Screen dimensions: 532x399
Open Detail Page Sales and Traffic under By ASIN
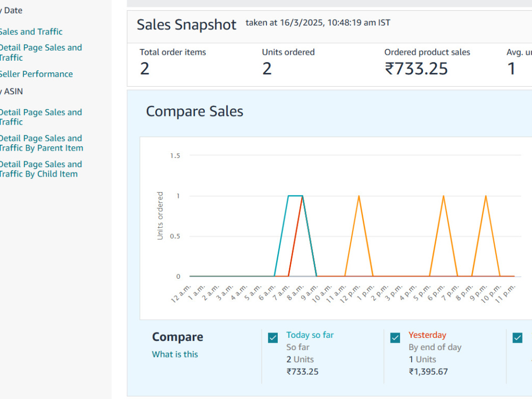click(41, 117)
